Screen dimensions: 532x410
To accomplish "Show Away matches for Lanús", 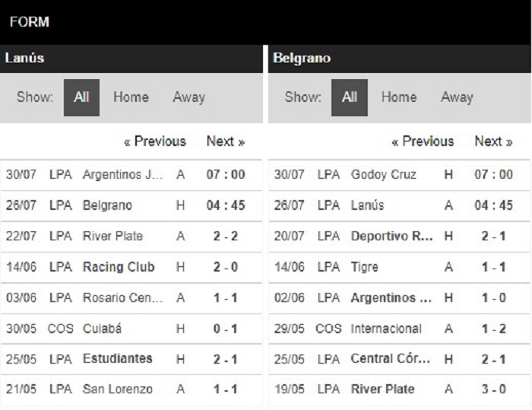I will coord(189,97).
